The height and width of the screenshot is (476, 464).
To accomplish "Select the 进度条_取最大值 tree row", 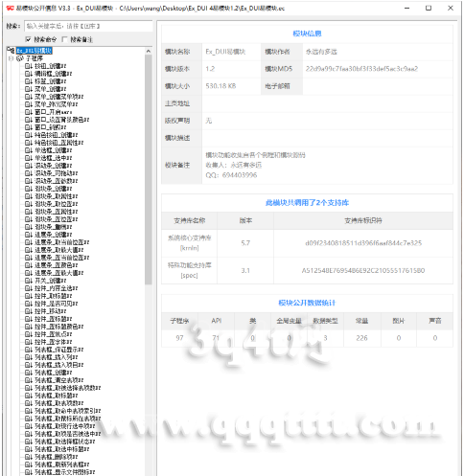I will click(x=58, y=250).
